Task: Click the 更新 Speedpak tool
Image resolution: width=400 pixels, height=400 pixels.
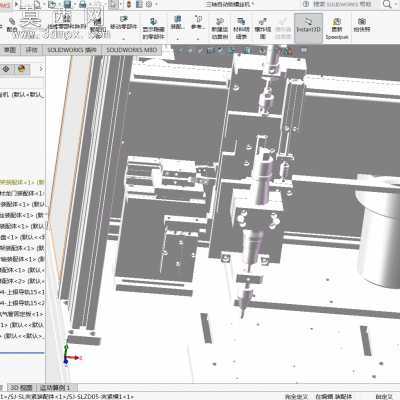Action: 337,29
